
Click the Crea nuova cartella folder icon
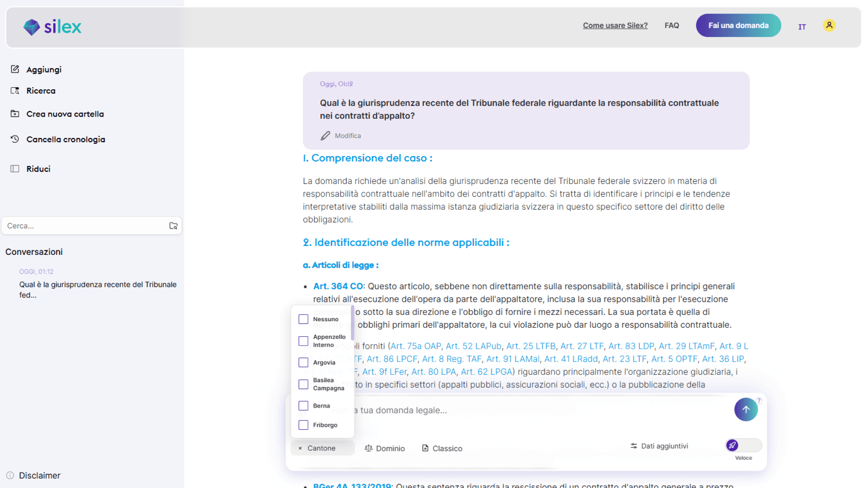(15, 114)
